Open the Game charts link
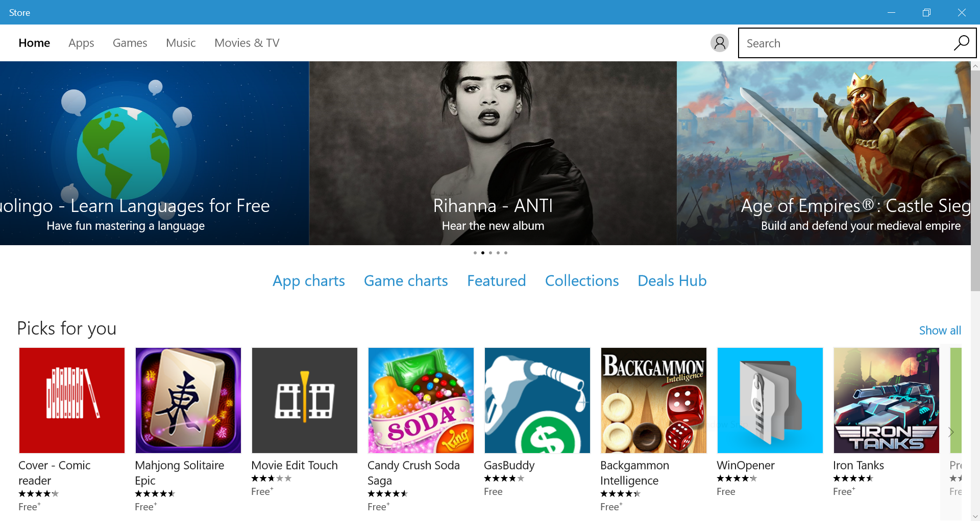Screen dimensions: 980x521 point(406,281)
